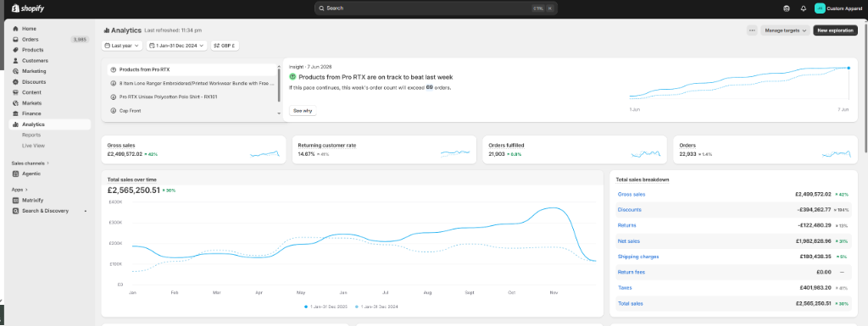The width and height of the screenshot is (868, 326).
Task: Click the Home icon in sidebar
Action: coord(15,29)
